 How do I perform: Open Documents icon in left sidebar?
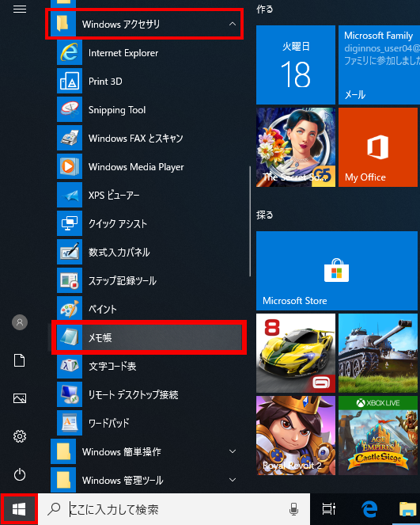coord(20,360)
